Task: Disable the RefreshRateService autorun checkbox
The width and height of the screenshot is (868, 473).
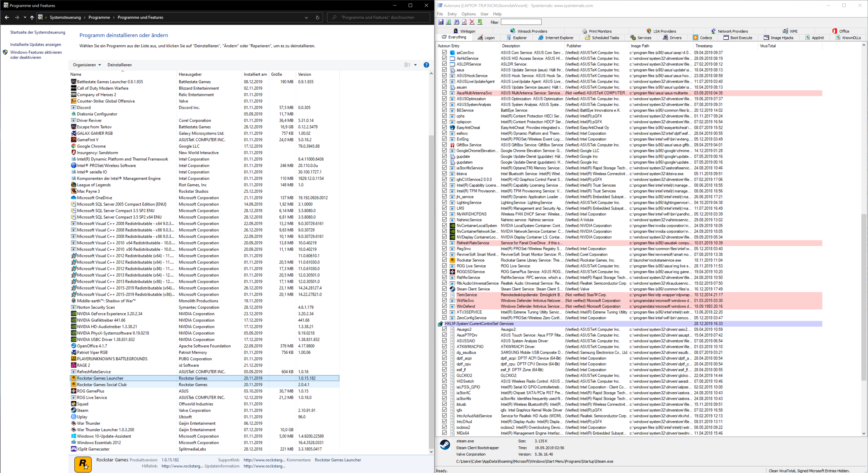Action: (x=444, y=243)
